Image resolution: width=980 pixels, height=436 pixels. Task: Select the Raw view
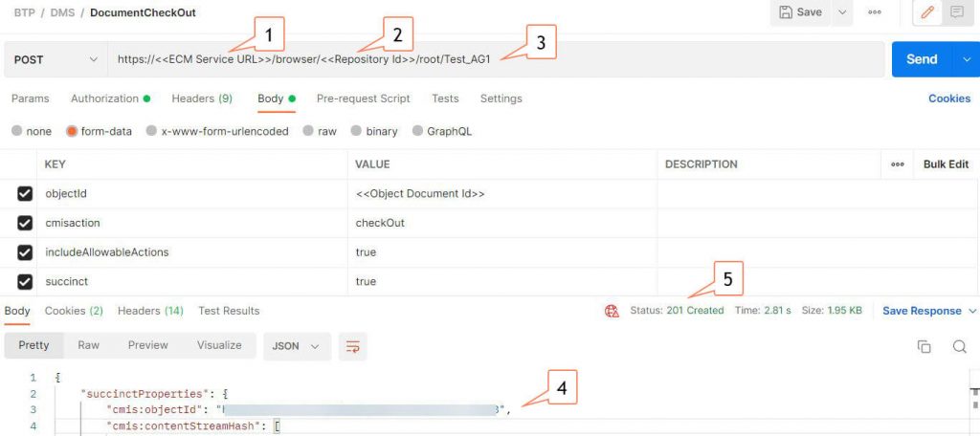coord(89,345)
